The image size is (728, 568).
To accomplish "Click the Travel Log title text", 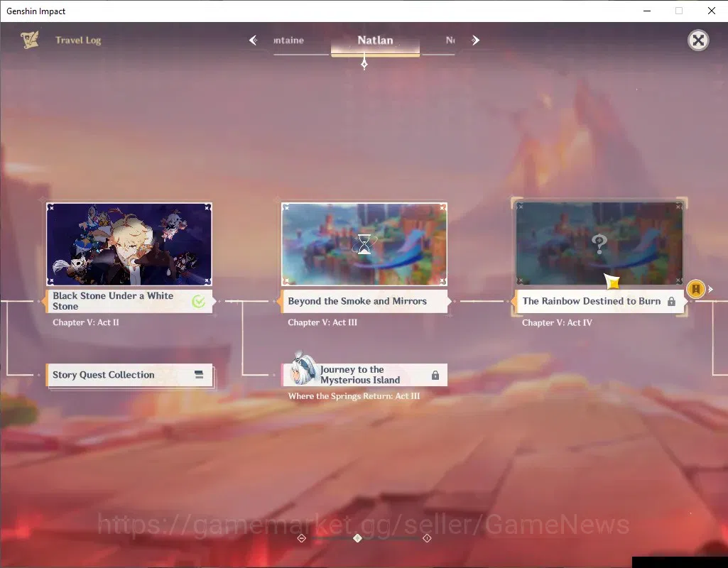I will coord(78,40).
